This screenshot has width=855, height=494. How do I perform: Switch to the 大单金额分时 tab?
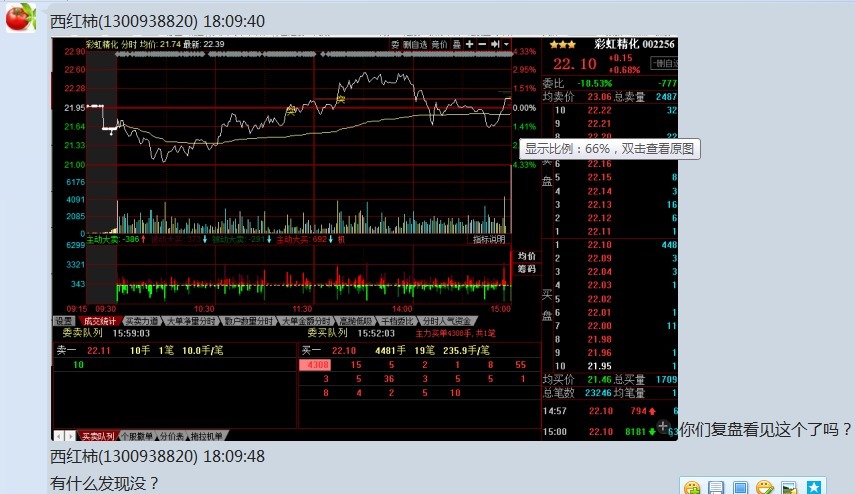pos(305,321)
